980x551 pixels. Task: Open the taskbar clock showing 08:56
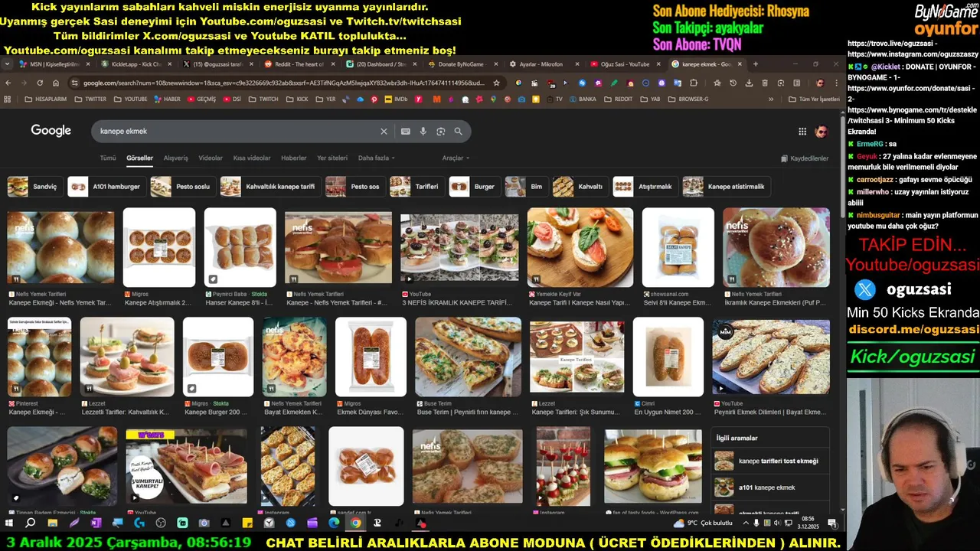pyautogui.click(x=808, y=523)
